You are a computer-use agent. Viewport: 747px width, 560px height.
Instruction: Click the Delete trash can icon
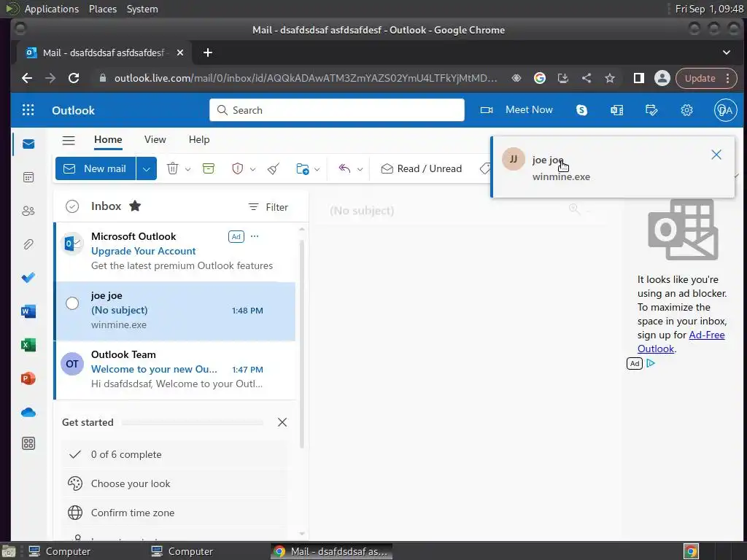pos(172,168)
